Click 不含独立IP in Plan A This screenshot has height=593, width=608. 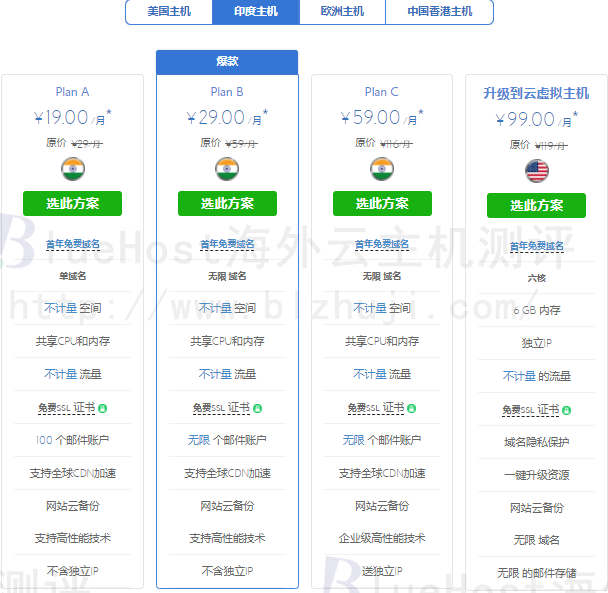(73, 571)
